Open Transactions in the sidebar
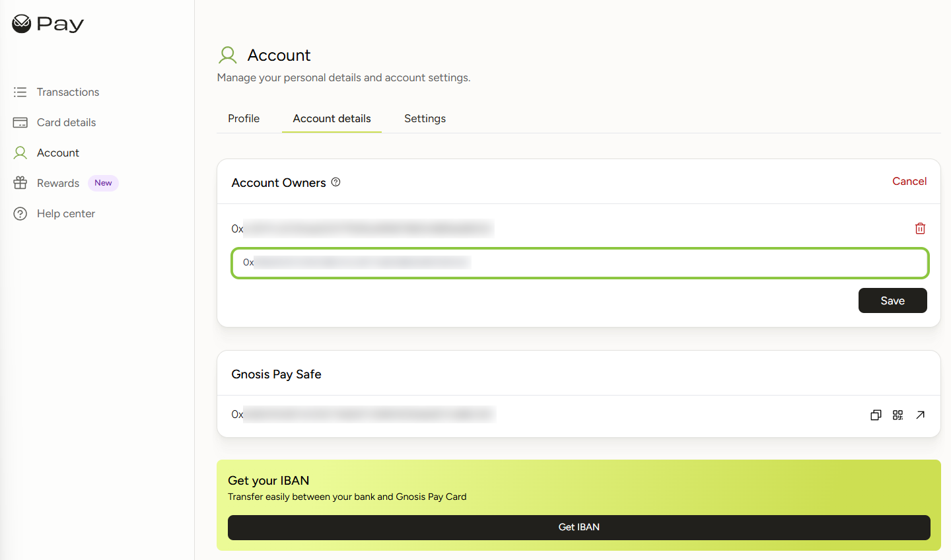Viewport: 951px width, 560px height. tap(68, 92)
